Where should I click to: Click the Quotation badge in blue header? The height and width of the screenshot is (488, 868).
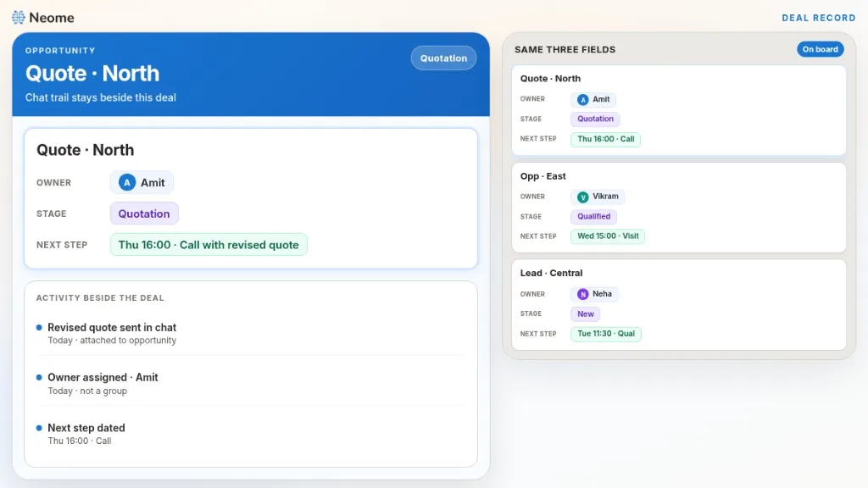[x=443, y=58]
